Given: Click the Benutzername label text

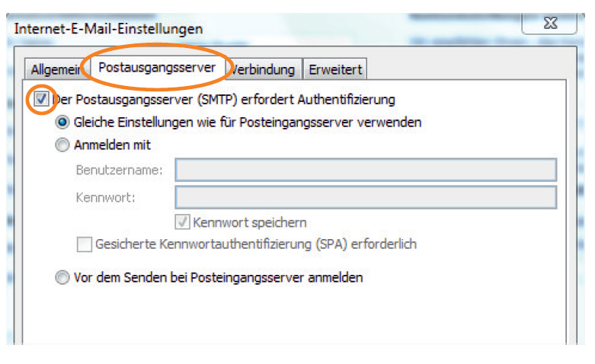Looking at the screenshot, I should pos(119,170).
